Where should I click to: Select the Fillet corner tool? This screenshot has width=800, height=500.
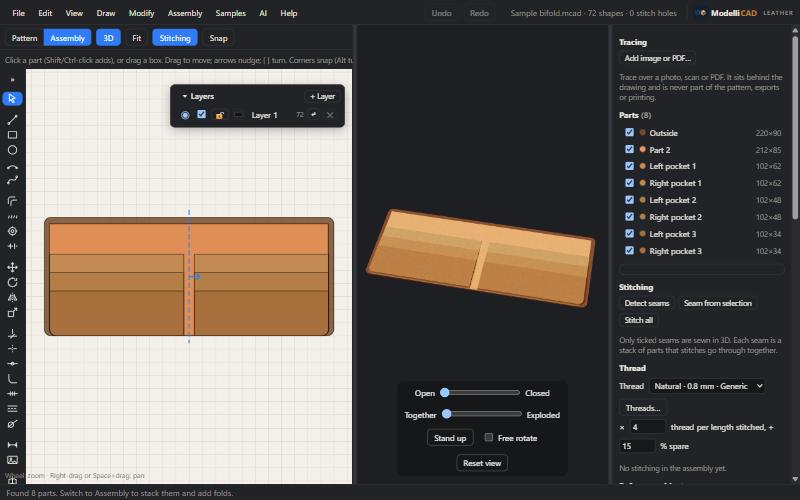click(12, 379)
